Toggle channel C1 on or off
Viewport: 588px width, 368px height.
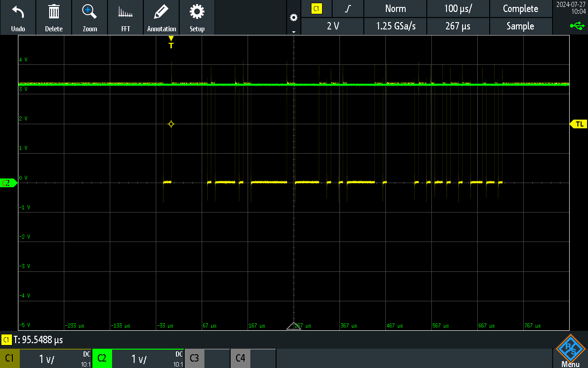click(10, 358)
